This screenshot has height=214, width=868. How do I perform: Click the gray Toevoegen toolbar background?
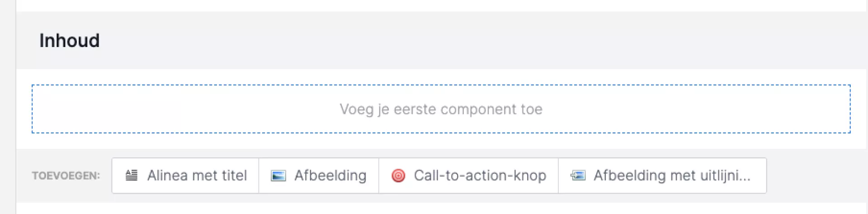(x=814, y=176)
